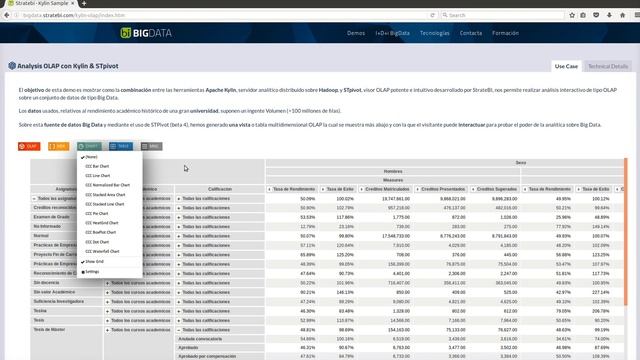Expand calificaciones in Normal row

179,236
